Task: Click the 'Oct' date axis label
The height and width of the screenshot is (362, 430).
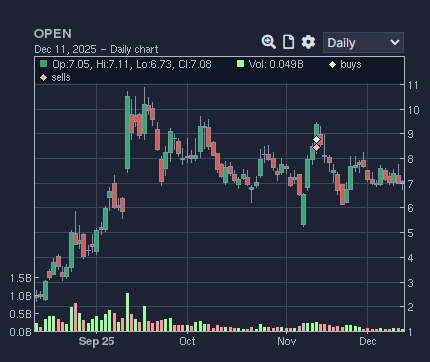Action: (x=187, y=341)
